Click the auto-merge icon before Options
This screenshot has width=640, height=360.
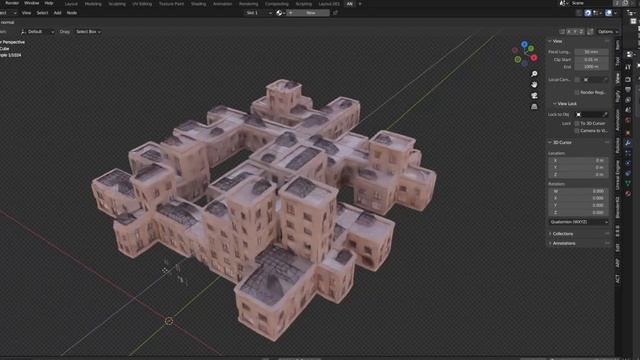click(590, 32)
